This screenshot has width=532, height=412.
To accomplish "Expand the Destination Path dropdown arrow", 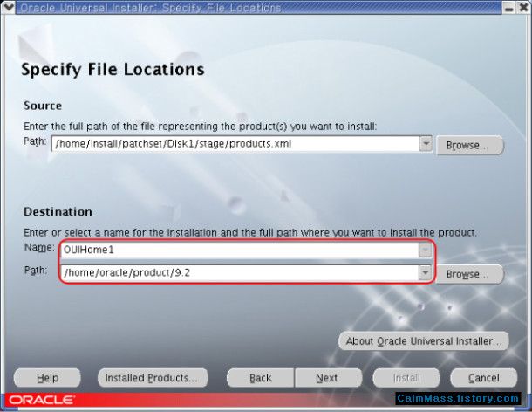I will pyautogui.click(x=425, y=272).
